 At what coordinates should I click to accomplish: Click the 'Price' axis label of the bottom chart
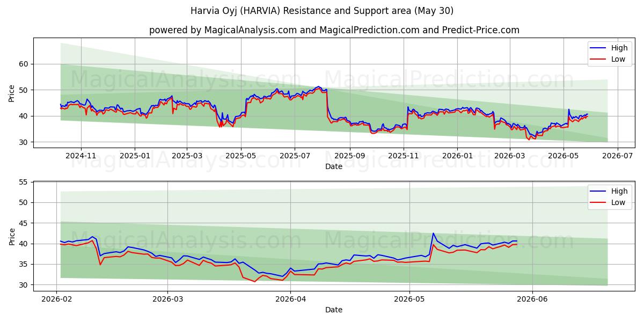pyautogui.click(x=12, y=236)
